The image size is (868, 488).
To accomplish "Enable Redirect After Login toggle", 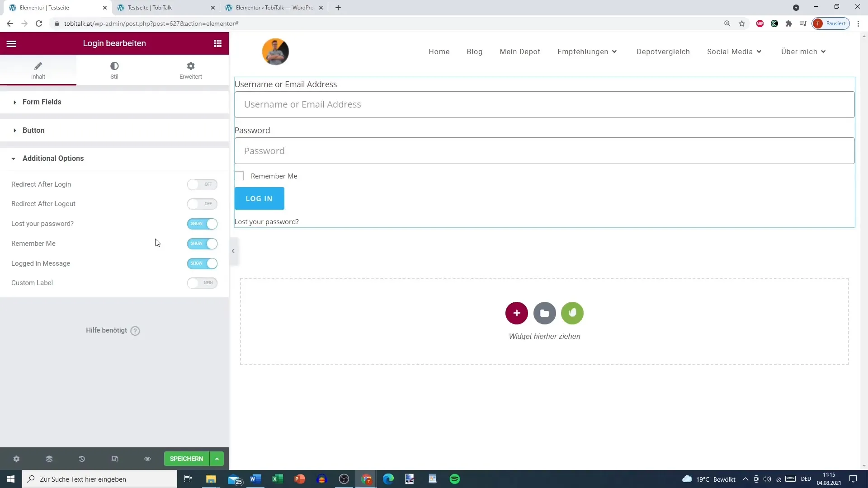I will pyautogui.click(x=202, y=184).
